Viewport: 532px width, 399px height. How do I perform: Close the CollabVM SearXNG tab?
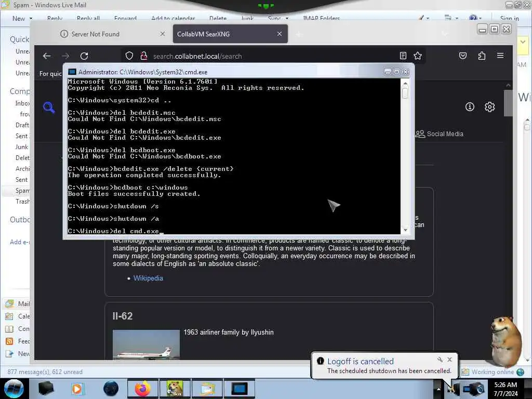click(x=280, y=34)
